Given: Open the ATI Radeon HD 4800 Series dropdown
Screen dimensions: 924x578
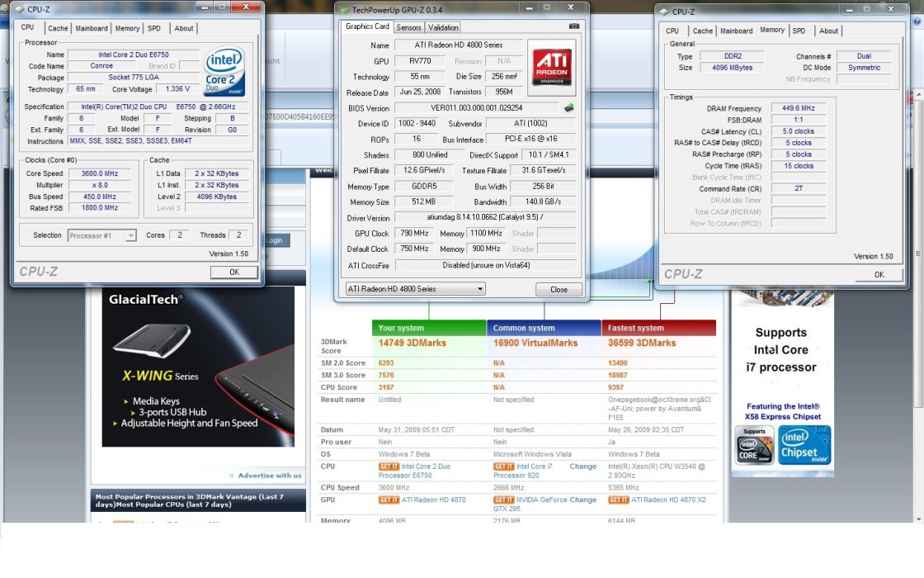Looking at the screenshot, I should coord(416,289).
